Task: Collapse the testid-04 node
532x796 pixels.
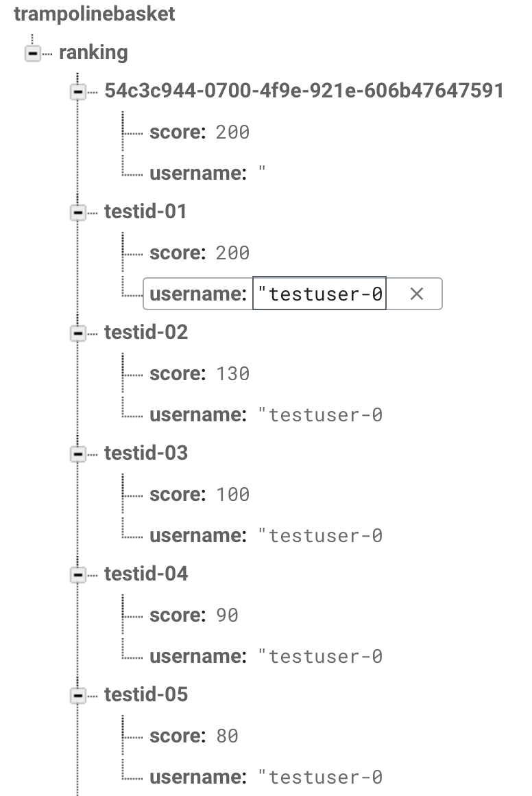Action: click(x=78, y=574)
